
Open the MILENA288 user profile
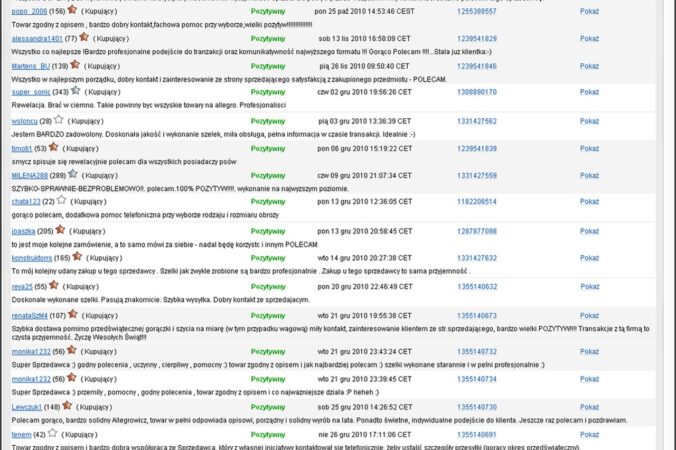[x=30, y=176]
